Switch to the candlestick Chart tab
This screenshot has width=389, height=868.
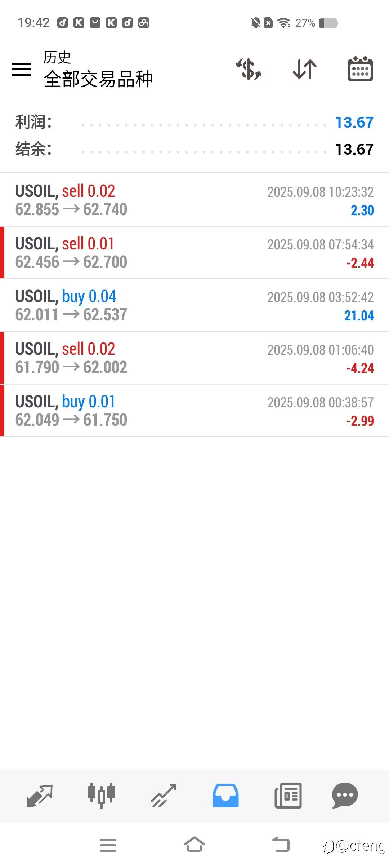(x=101, y=795)
